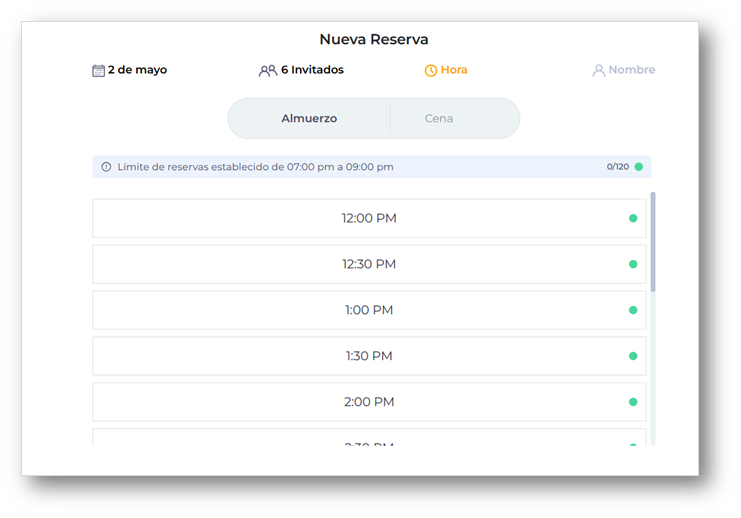Click the green dot beside 0/120
Screen dimensions: 741x518
tap(639, 167)
